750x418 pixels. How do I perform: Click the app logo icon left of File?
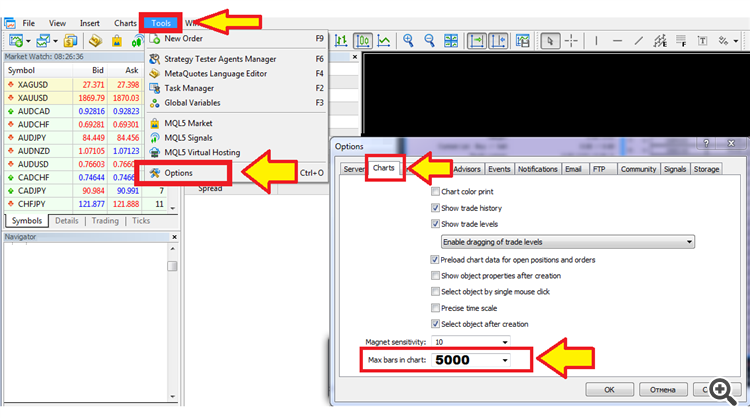10,23
